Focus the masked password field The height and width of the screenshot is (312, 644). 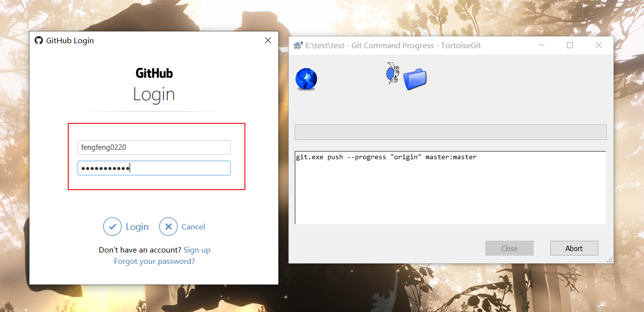[154, 168]
